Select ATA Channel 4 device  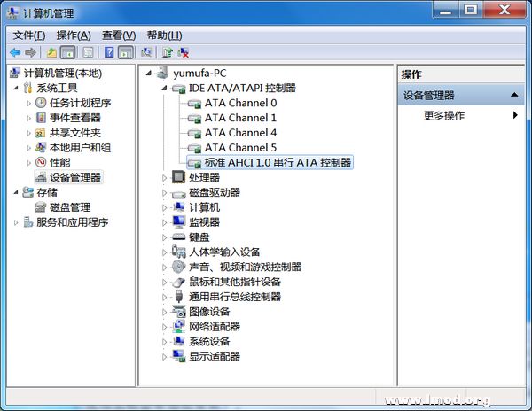[240, 133]
